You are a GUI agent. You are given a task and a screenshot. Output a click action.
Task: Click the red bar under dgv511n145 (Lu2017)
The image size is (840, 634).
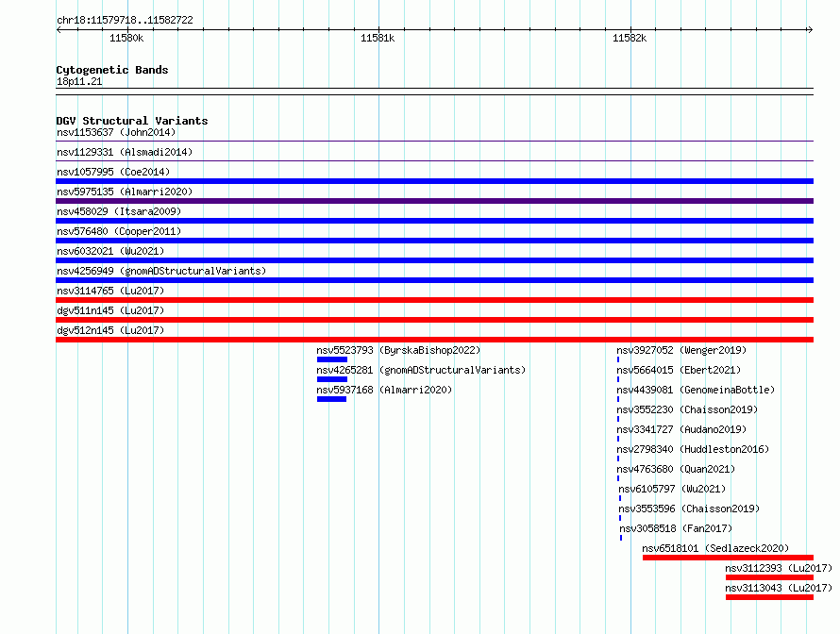click(434, 320)
